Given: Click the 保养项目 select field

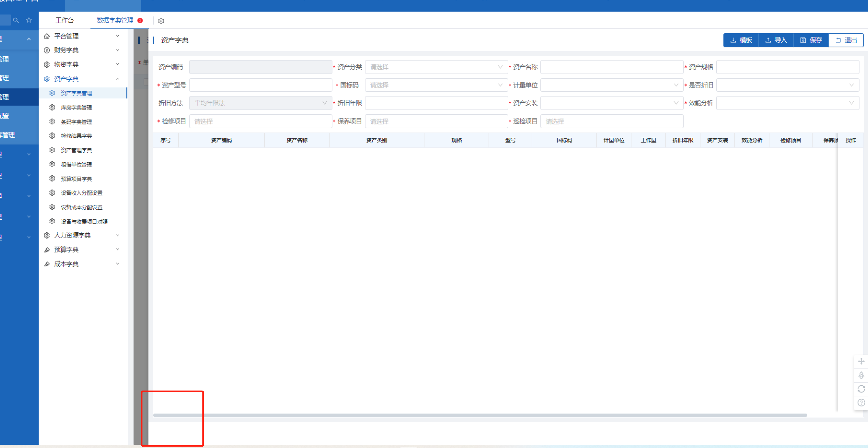Looking at the screenshot, I should click(x=436, y=121).
